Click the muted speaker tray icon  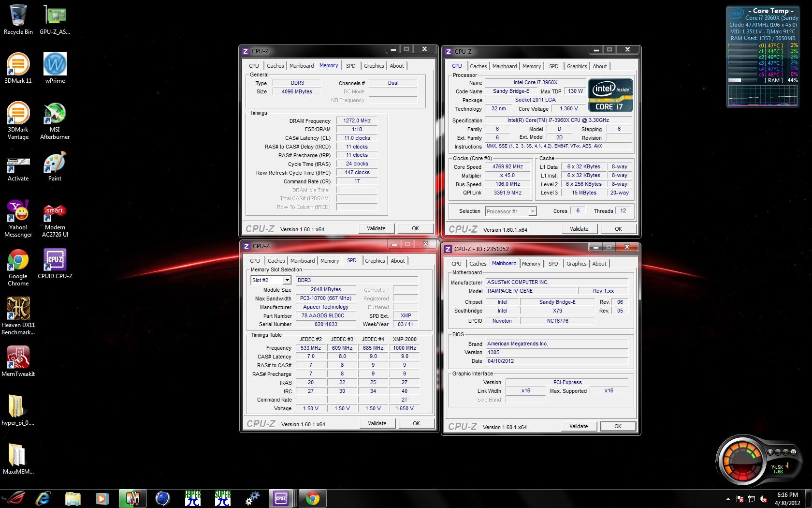pos(763,499)
